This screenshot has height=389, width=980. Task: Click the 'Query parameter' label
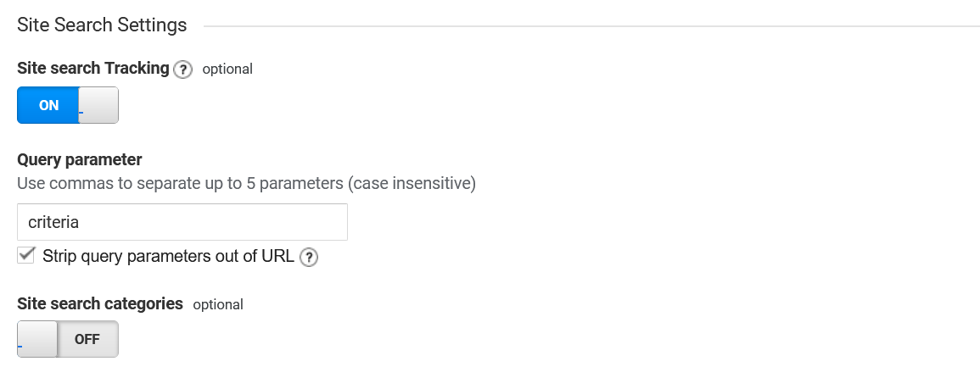pyautogui.click(x=80, y=159)
